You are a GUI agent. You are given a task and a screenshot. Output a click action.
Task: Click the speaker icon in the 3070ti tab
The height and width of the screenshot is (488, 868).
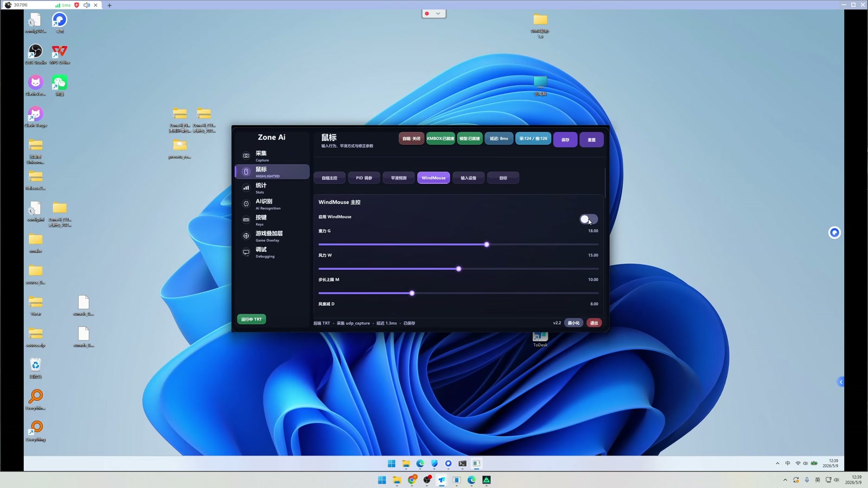[x=87, y=5]
